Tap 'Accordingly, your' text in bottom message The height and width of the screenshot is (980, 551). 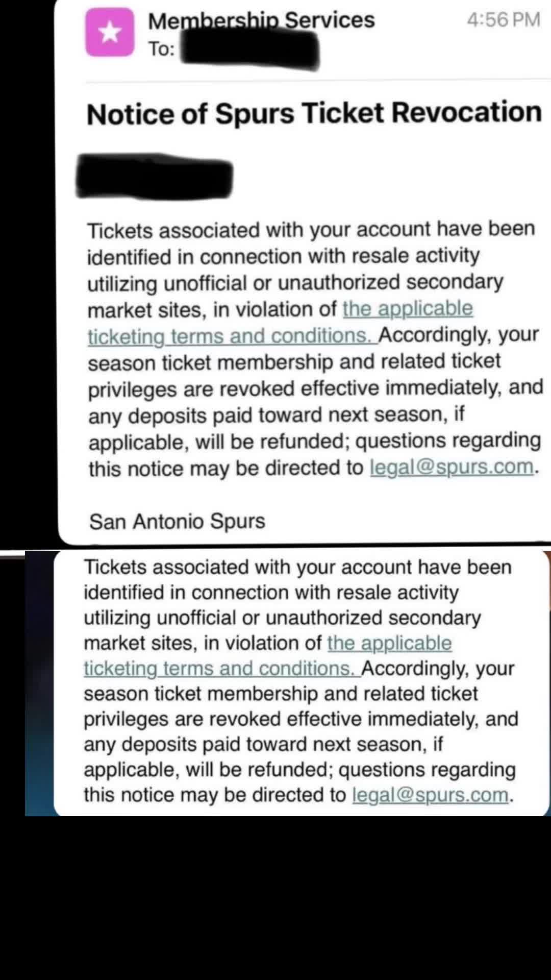[x=438, y=668]
